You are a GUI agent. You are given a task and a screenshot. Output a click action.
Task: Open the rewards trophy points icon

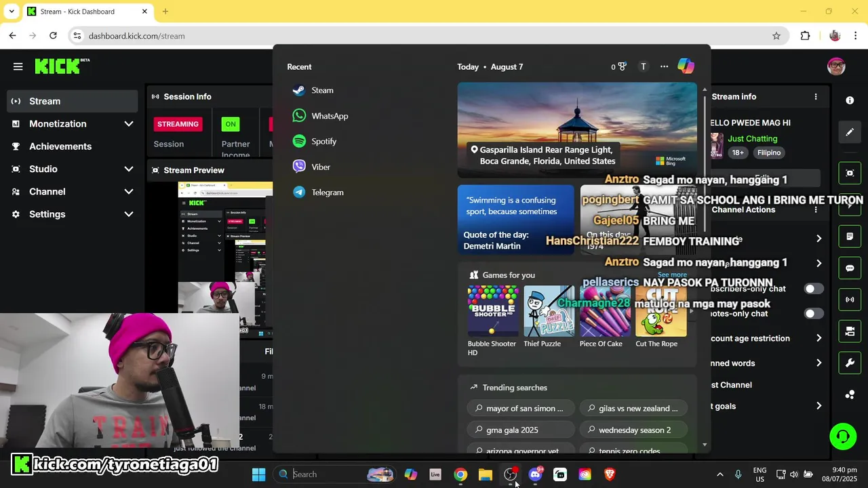click(x=618, y=66)
